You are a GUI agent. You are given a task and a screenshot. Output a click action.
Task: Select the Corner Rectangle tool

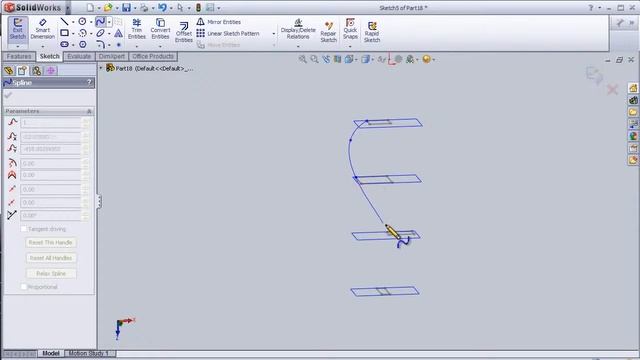click(x=64, y=33)
